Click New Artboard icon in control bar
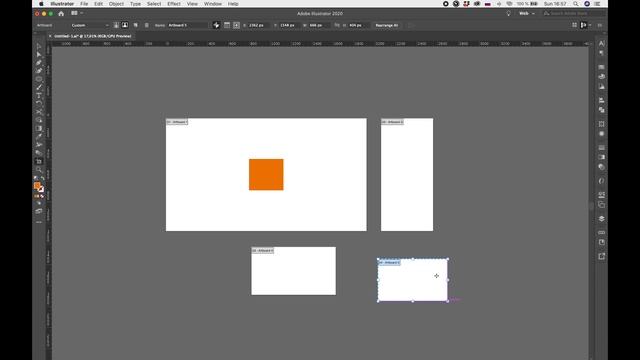The height and width of the screenshot is (360, 640). point(136,25)
